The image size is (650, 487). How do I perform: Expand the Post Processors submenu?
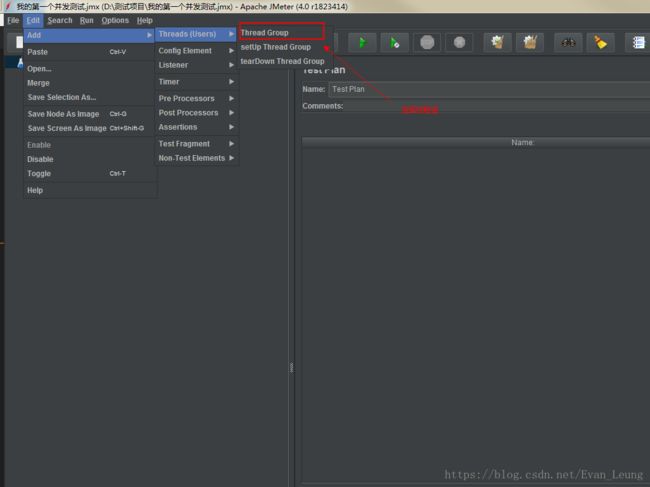point(196,113)
